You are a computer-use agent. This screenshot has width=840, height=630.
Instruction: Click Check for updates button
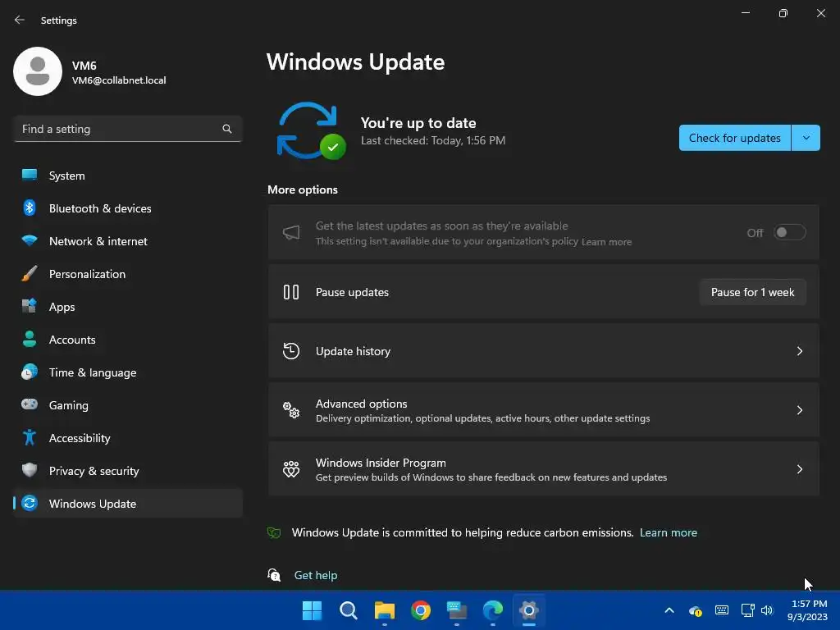point(734,138)
